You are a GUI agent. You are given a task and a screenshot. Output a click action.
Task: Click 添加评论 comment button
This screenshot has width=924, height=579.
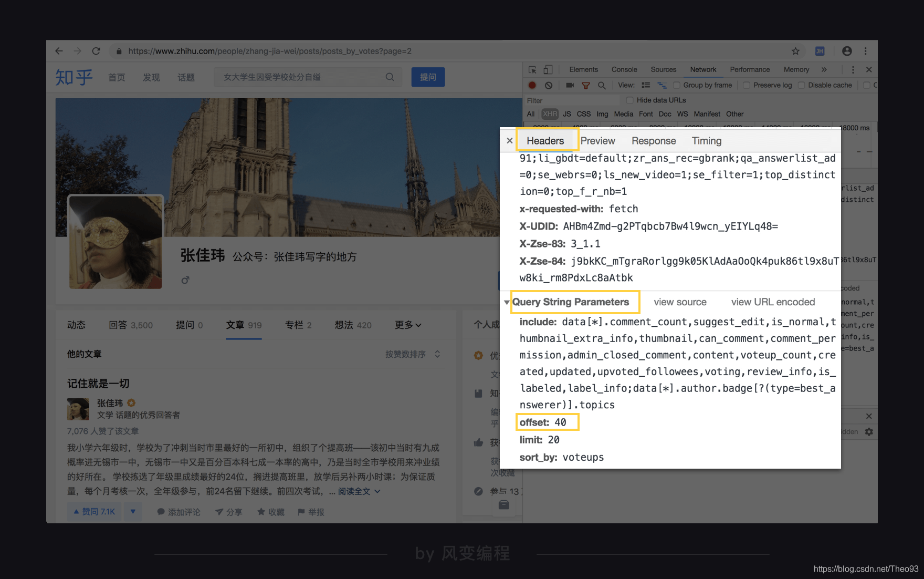178,512
